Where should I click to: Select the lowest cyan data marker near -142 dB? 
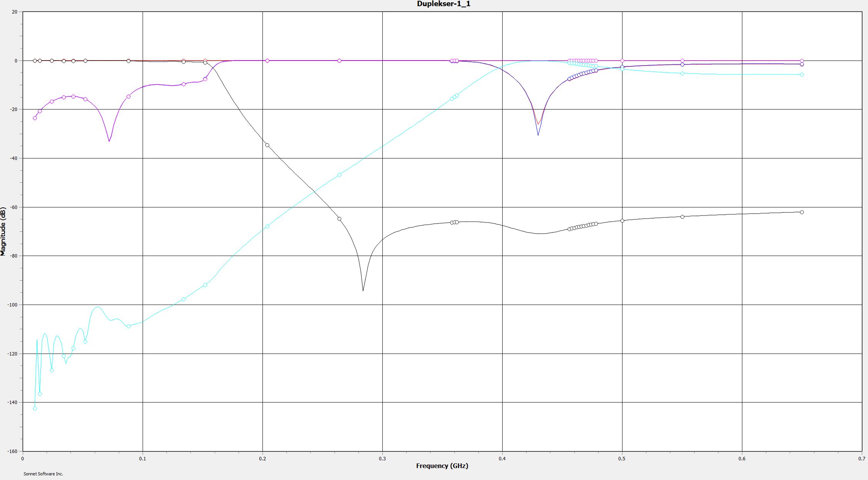(x=35, y=408)
